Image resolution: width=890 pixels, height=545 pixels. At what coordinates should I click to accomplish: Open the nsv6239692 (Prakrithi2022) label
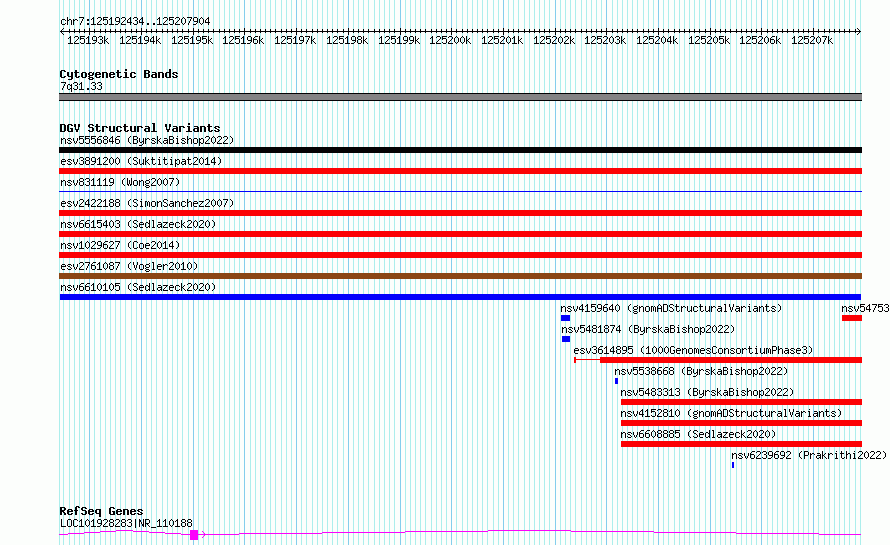click(809, 455)
